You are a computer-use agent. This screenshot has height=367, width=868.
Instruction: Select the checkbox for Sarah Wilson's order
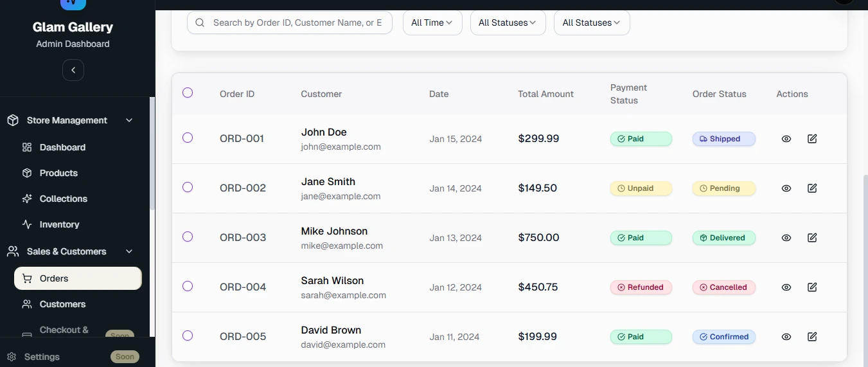click(188, 286)
